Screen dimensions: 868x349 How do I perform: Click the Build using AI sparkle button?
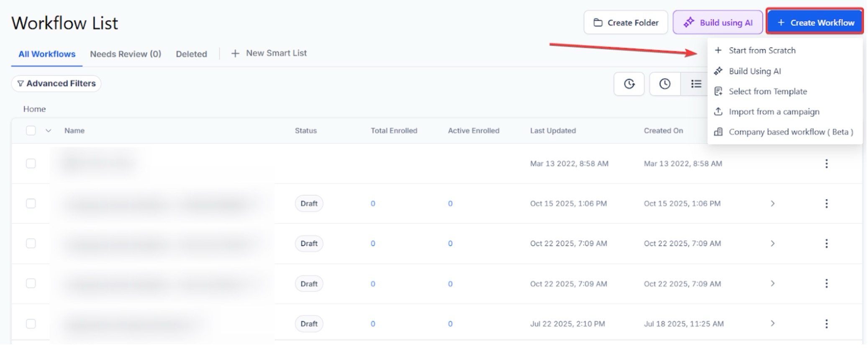717,23
